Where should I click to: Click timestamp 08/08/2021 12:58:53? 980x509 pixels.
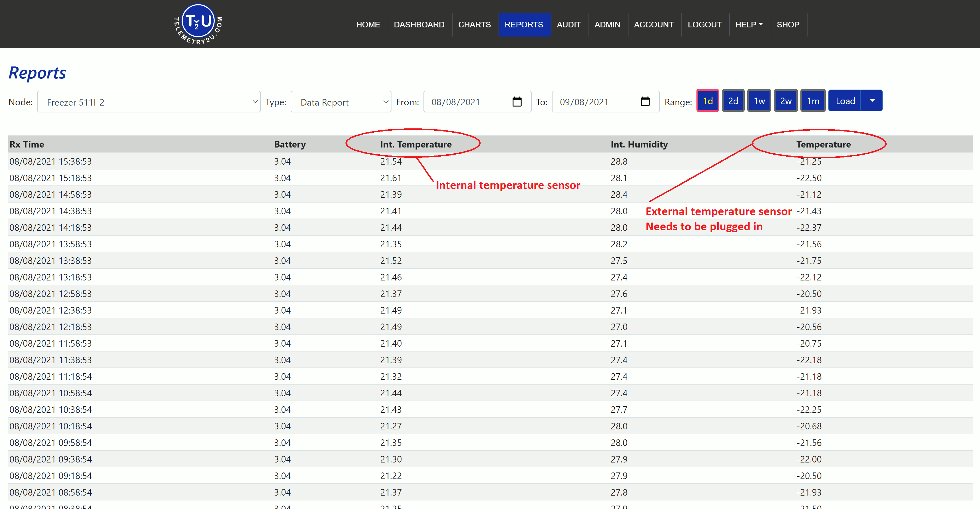coord(51,294)
